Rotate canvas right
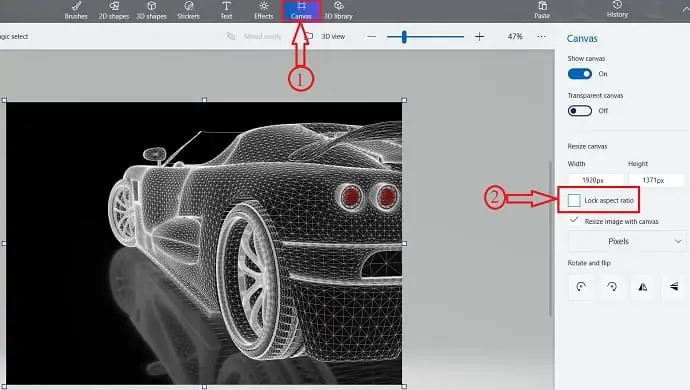The width and height of the screenshot is (690, 390). [x=612, y=287]
